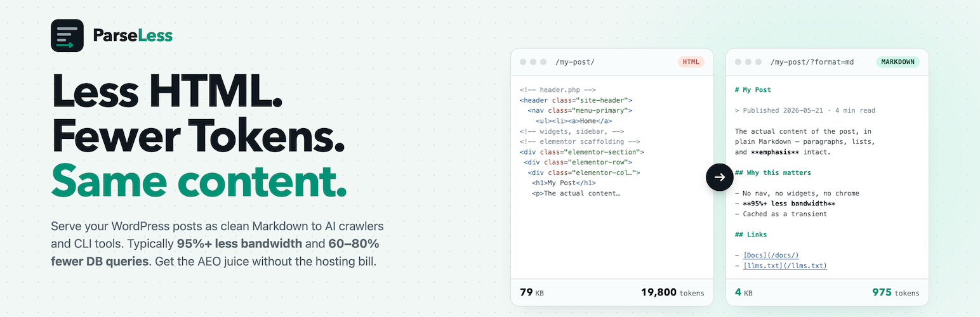Click the first window dot on Markdown panel
The width and height of the screenshot is (980, 317).
pos(738,62)
